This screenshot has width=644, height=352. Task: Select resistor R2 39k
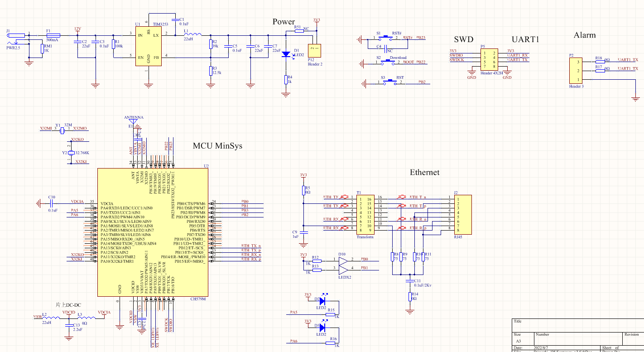(210, 44)
